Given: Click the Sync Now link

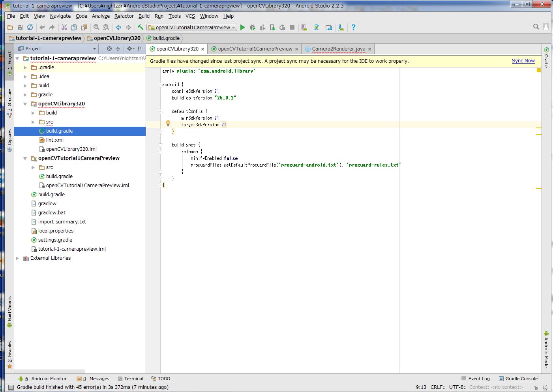Looking at the screenshot, I should pyautogui.click(x=523, y=61).
